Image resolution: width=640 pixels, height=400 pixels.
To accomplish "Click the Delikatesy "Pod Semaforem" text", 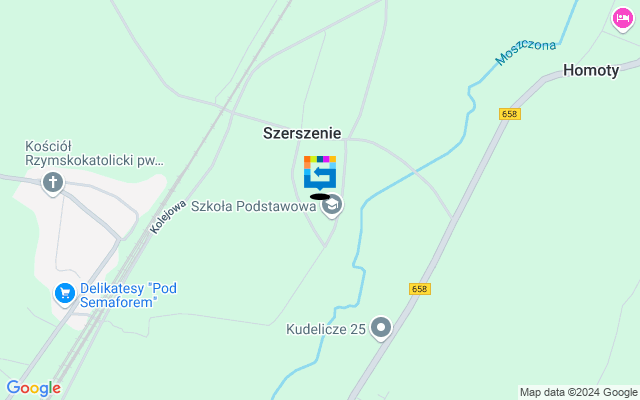I will [128, 295].
